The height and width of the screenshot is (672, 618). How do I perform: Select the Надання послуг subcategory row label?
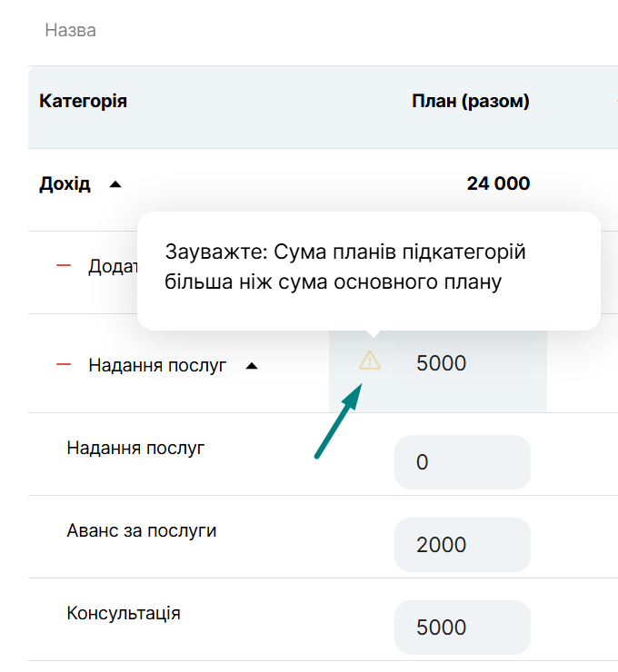click(x=136, y=448)
